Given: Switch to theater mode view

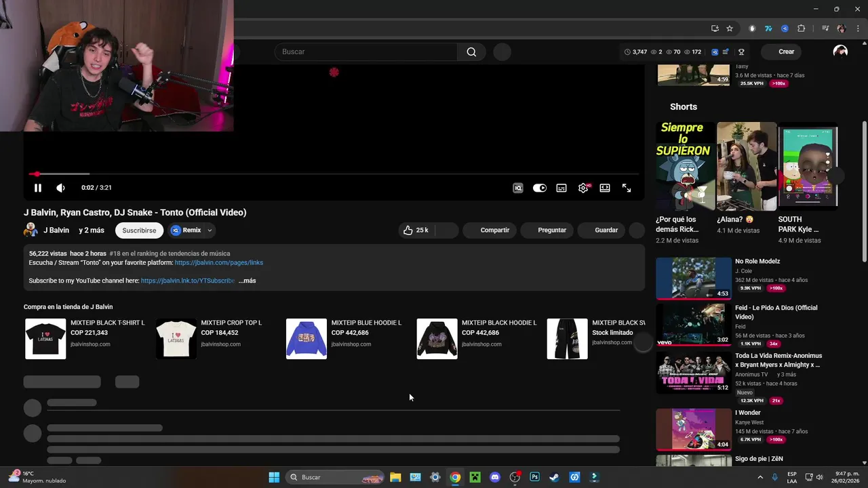Looking at the screenshot, I should [605, 188].
